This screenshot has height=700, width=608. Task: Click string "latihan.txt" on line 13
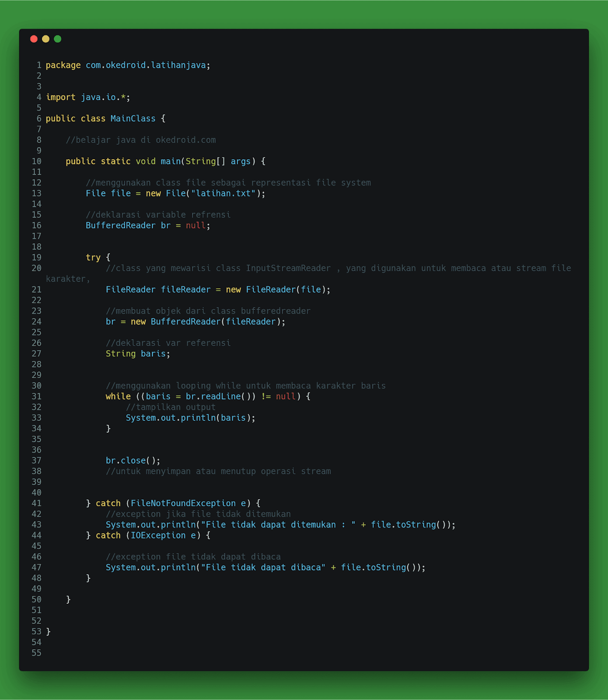coord(223,193)
